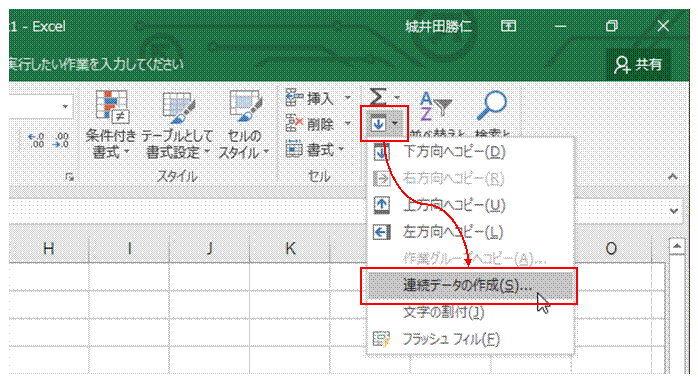Viewport: 698px width, 380px height.
Task: Expand the AutoSum dropdown arrow
Action: 397,97
